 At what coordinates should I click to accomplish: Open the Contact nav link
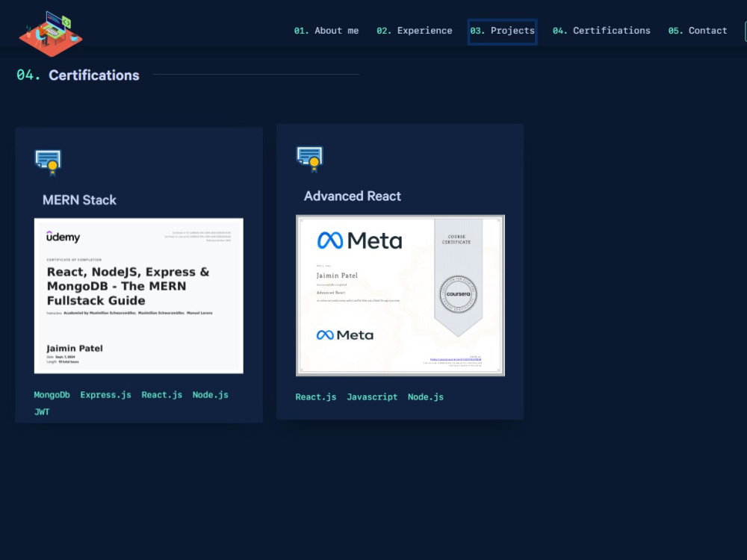[698, 31]
